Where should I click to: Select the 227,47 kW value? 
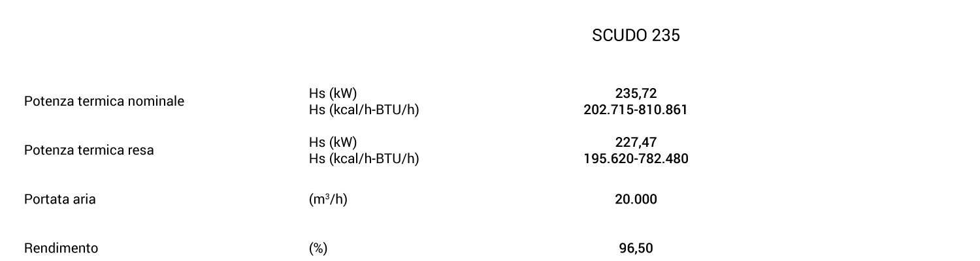pos(636,142)
